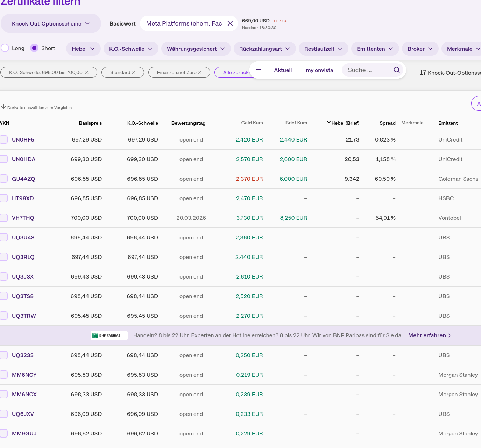Clear the Meta Platforms Basiswert with X

[230, 23]
